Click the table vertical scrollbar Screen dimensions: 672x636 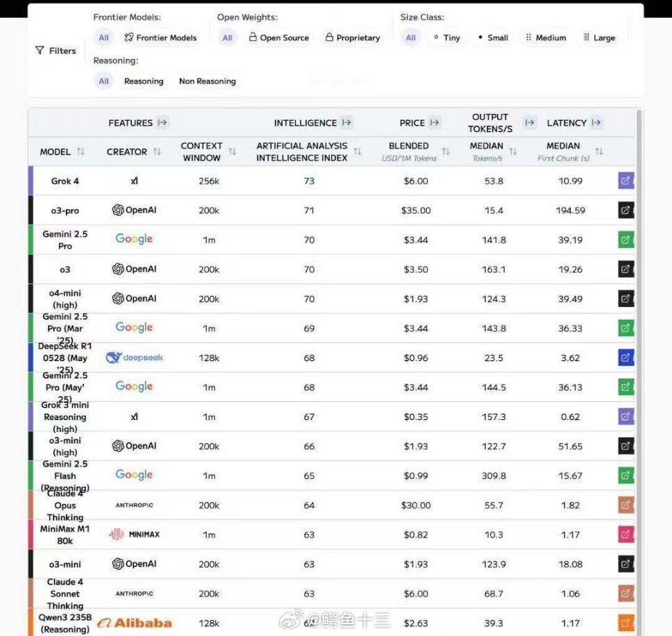tap(639, 372)
